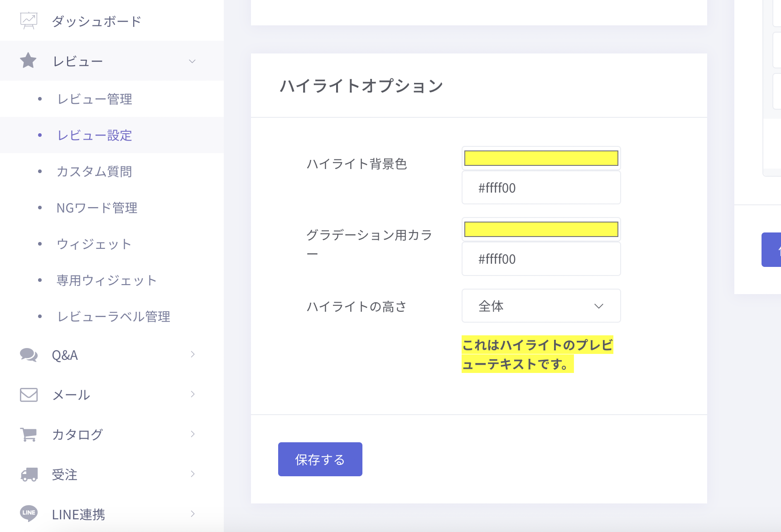Click the ハイライト背景色 hex code field
781x532 pixels.
point(541,188)
